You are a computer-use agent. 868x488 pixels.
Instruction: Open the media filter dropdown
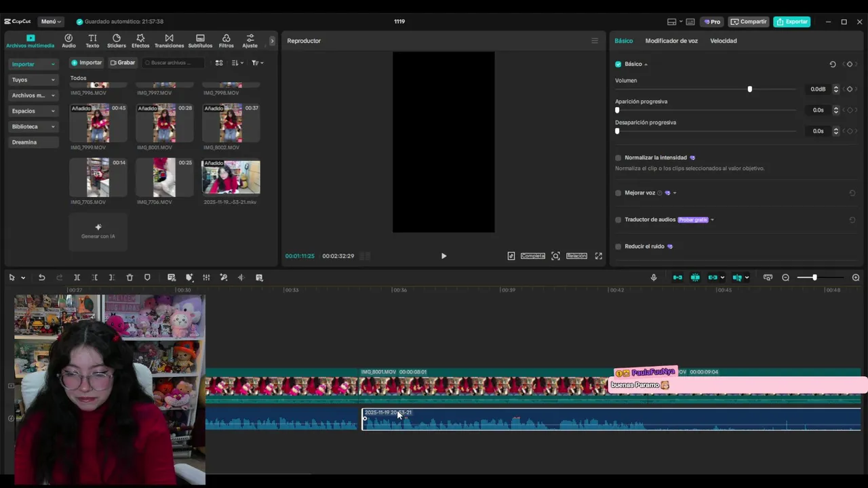click(x=257, y=62)
